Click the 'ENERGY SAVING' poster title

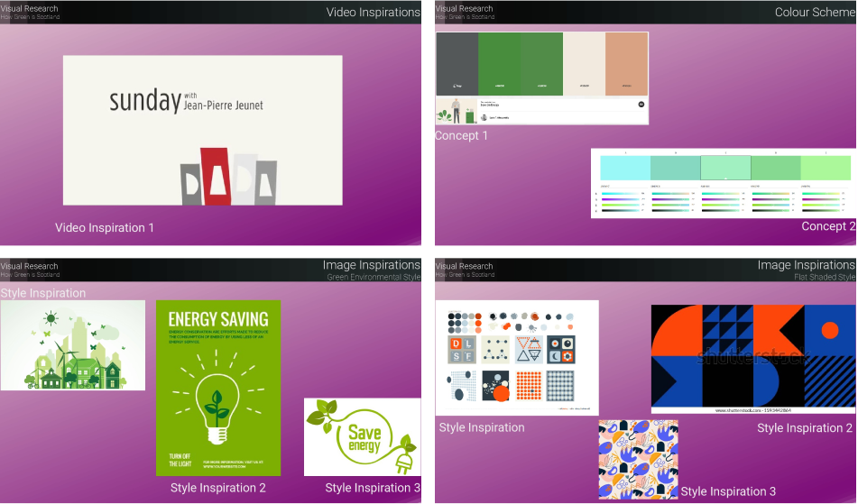tap(218, 319)
